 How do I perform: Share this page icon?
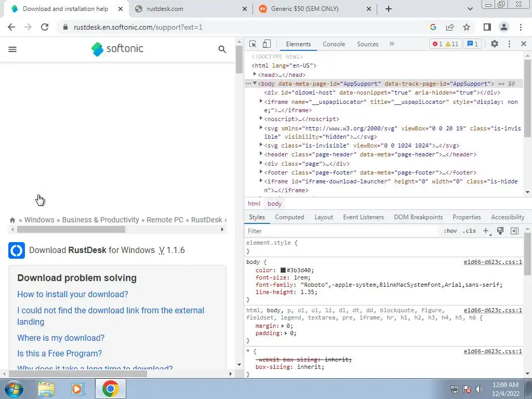point(450,27)
